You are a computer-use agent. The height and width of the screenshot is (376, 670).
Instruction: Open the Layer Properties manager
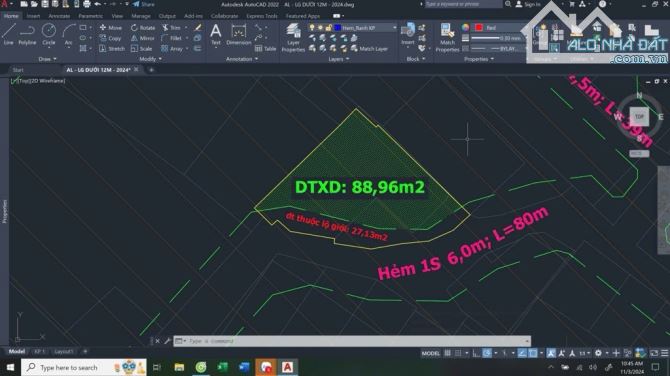click(293, 38)
